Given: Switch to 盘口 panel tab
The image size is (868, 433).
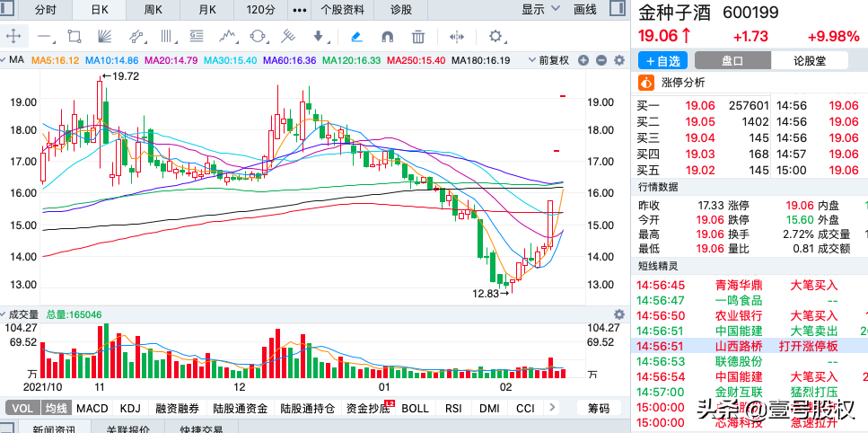Looking at the screenshot, I should (732, 60).
